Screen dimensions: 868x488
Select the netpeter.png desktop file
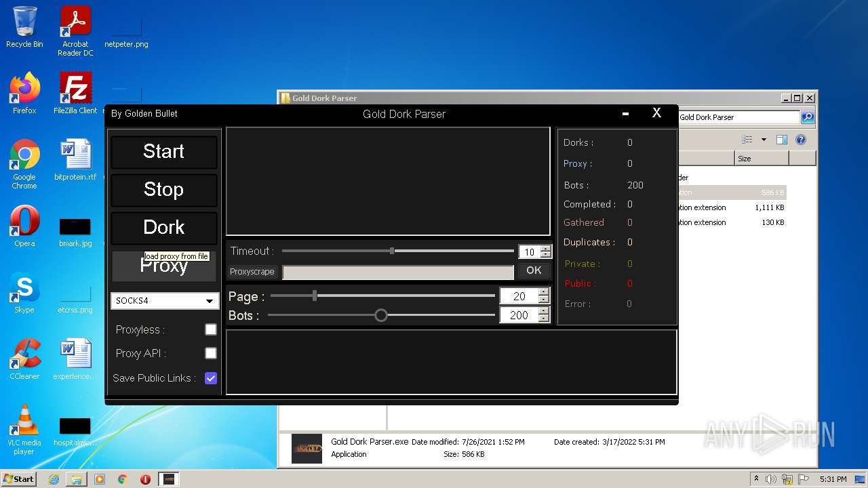pos(126,31)
